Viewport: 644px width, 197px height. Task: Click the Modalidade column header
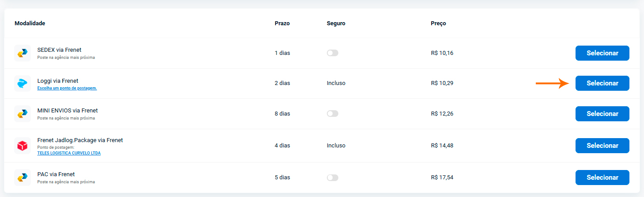pyautogui.click(x=30, y=23)
